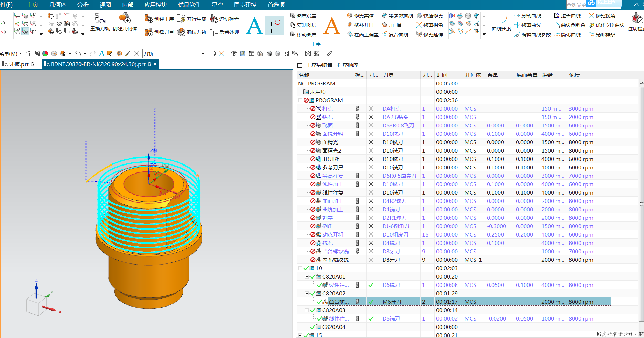The width and height of the screenshot is (644, 338).
Task: Click the 并行生成 (parallel generate) button
Action: tap(192, 19)
